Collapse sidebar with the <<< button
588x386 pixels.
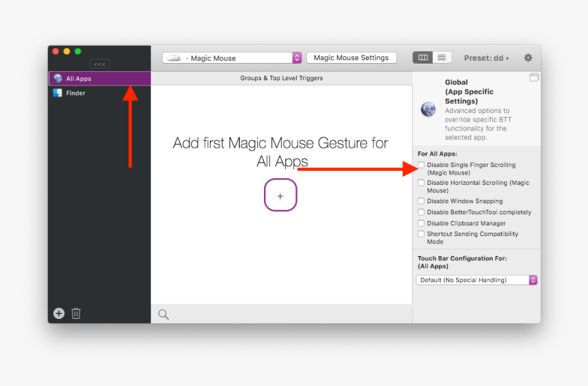[x=99, y=64]
